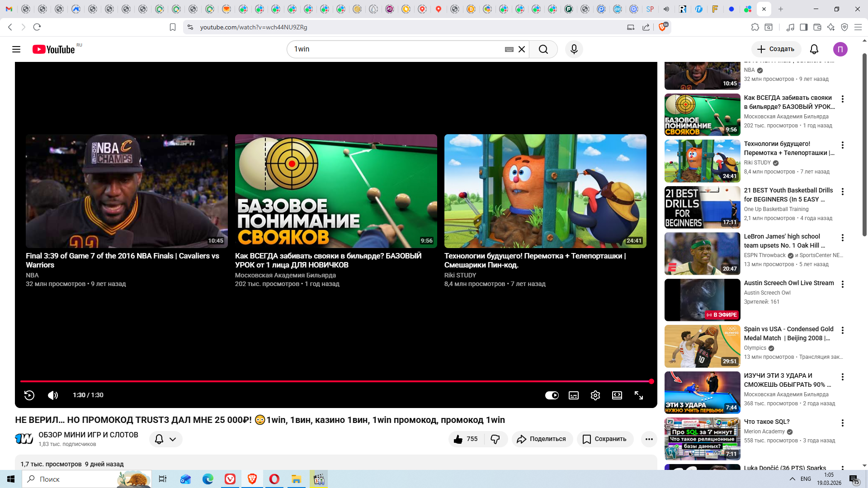Click Поделиться share button

[x=542, y=439]
